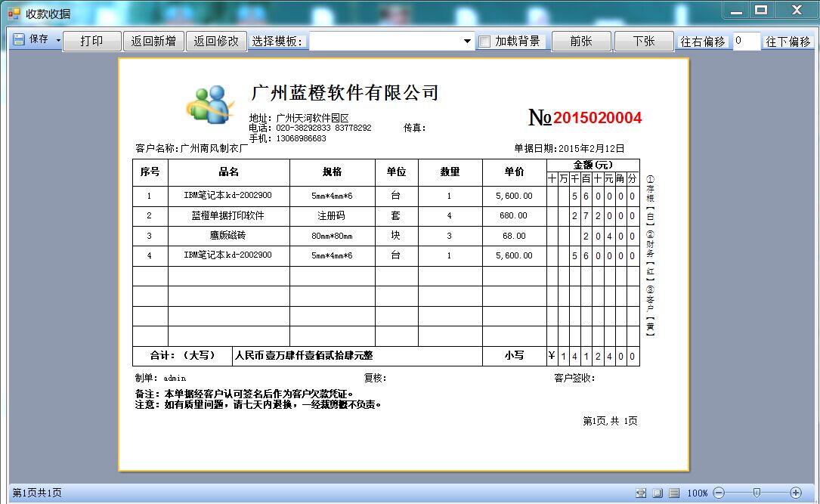Click the 备注 remark line

[244, 394]
